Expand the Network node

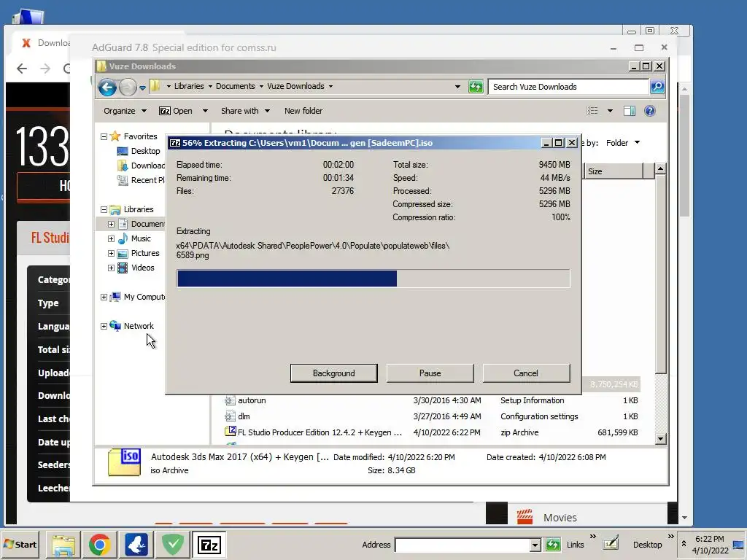104,326
